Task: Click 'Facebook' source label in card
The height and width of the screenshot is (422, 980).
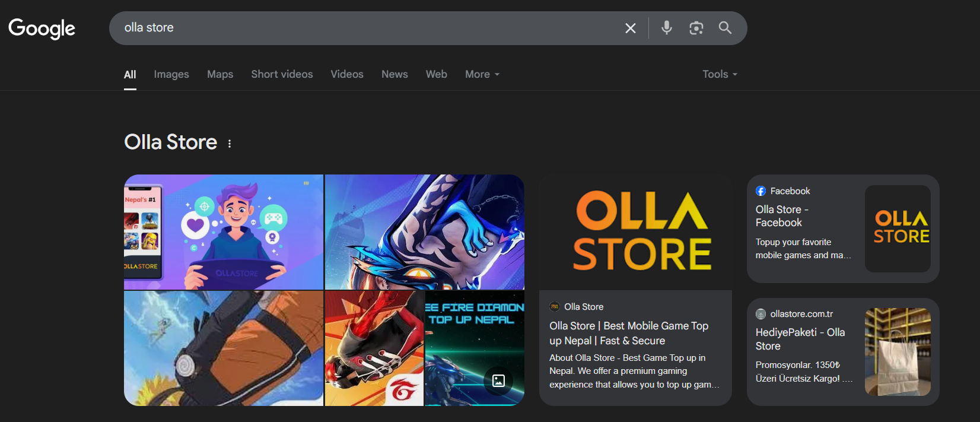Action: tap(790, 191)
